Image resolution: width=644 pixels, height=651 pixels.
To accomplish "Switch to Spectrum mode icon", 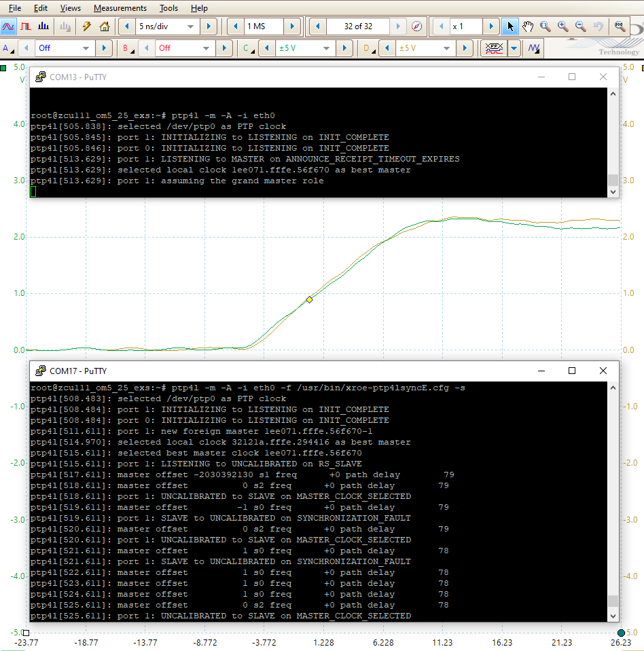I will point(43,26).
